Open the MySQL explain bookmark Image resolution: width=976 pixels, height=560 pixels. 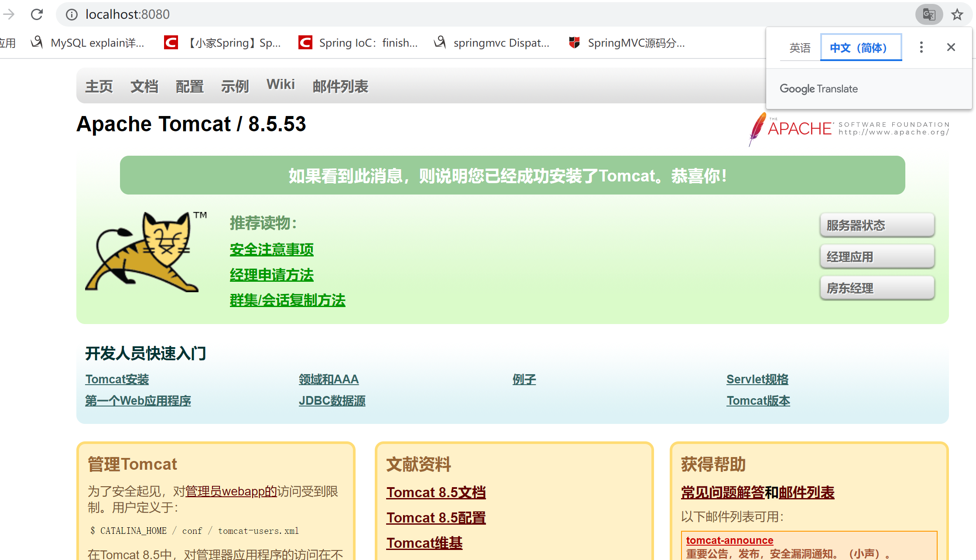click(87, 43)
